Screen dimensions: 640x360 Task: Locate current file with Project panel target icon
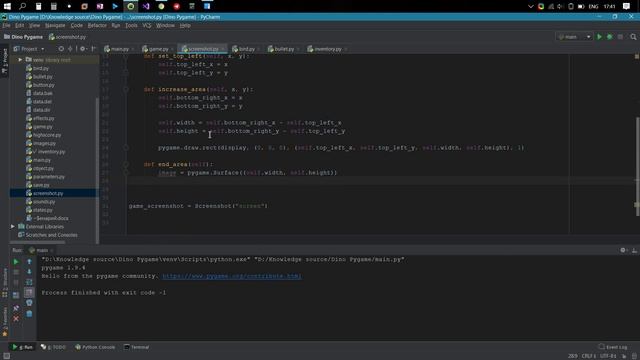pyautogui.click(x=61, y=49)
